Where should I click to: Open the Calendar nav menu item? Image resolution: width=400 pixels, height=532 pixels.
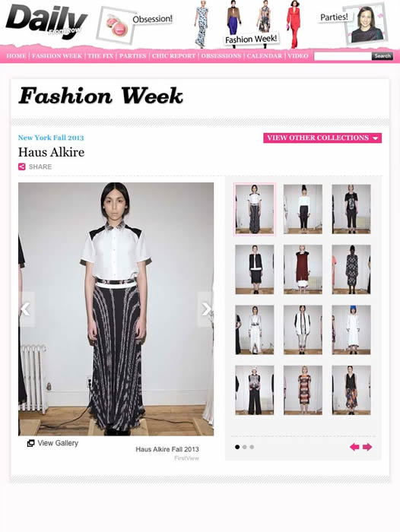(264, 56)
